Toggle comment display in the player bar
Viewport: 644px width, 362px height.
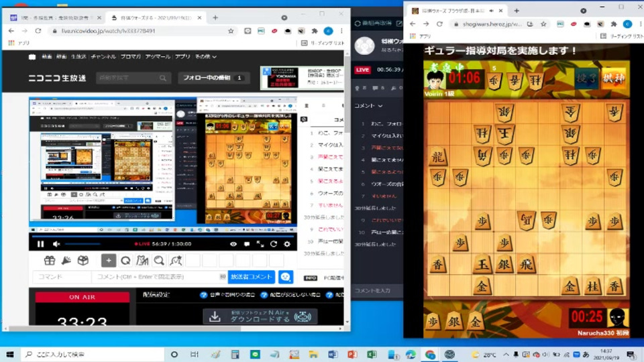[x=247, y=244]
